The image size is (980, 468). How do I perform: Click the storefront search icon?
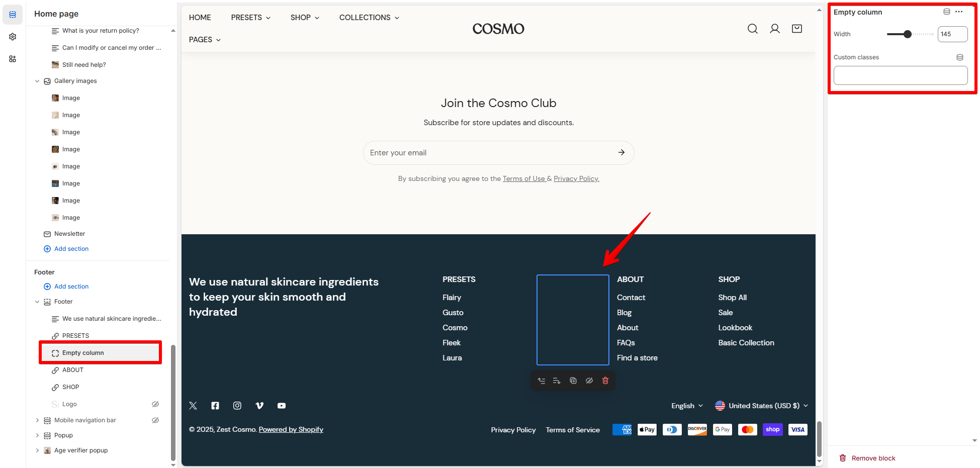(x=753, y=29)
